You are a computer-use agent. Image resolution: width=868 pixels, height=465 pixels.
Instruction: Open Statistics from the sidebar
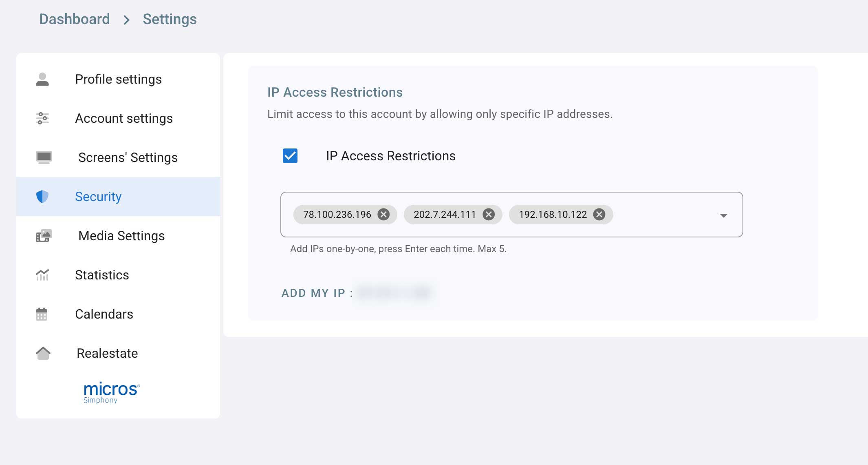coord(102,275)
